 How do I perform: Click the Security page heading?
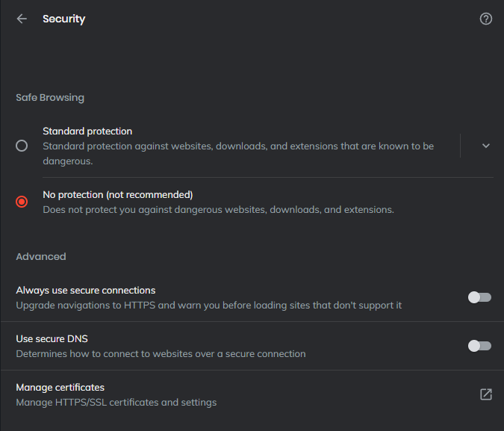click(64, 19)
